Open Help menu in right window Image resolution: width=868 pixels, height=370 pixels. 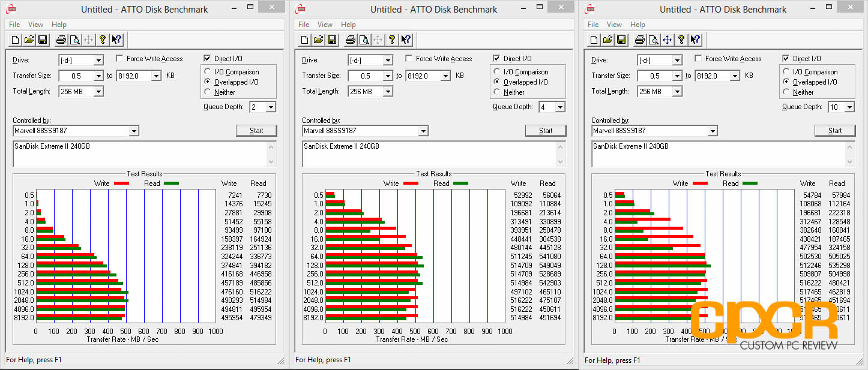click(638, 25)
